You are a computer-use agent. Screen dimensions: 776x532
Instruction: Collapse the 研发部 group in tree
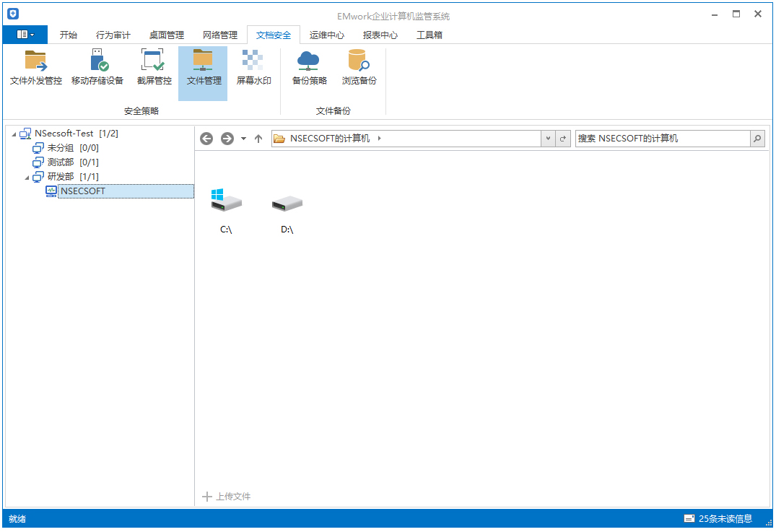tap(27, 178)
